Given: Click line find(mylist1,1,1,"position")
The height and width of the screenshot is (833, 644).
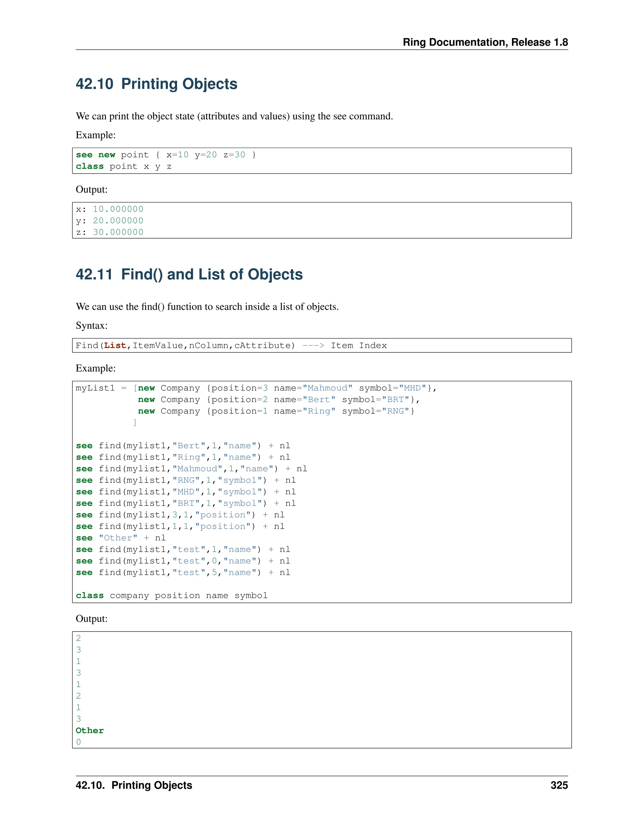Looking at the screenshot, I should coord(180,526).
